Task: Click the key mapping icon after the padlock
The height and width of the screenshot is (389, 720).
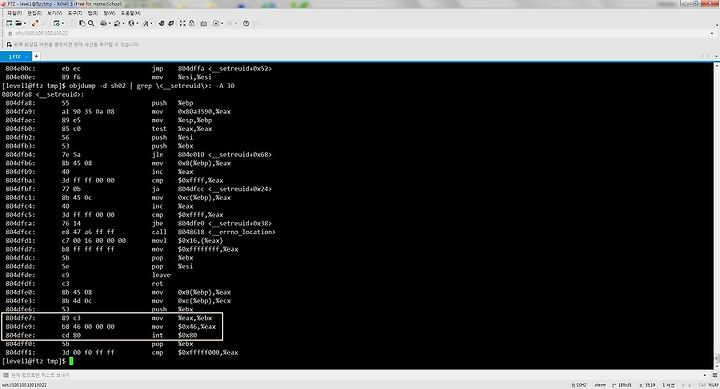Action: pyautogui.click(x=203, y=23)
